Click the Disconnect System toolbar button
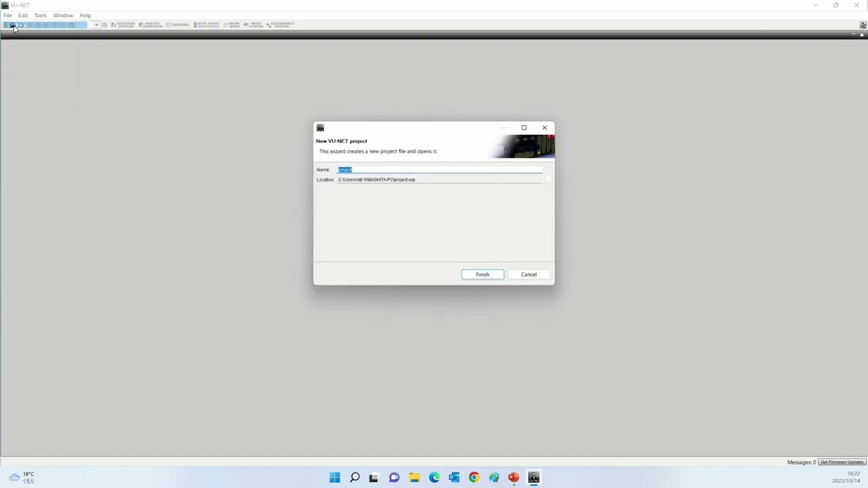Viewport: 868px width, 488px height. pos(281,24)
